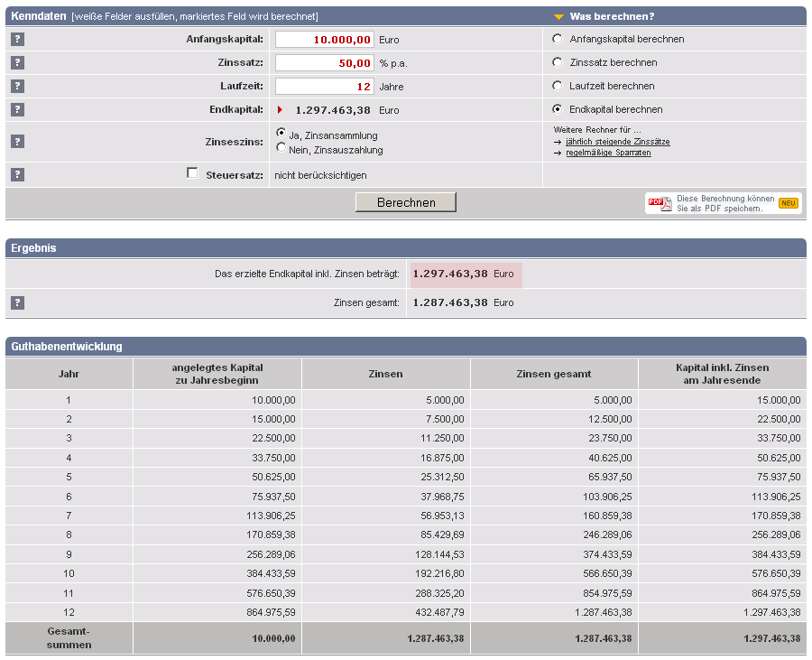Click help icon for Zinseszins row
Image resolution: width=812 pixels, height=660 pixels.
[18, 142]
